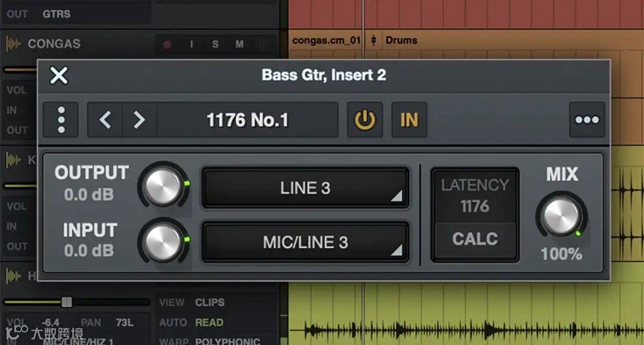Click the VOL -6.4 value
The width and height of the screenshot is (644, 345).
tap(50, 322)
